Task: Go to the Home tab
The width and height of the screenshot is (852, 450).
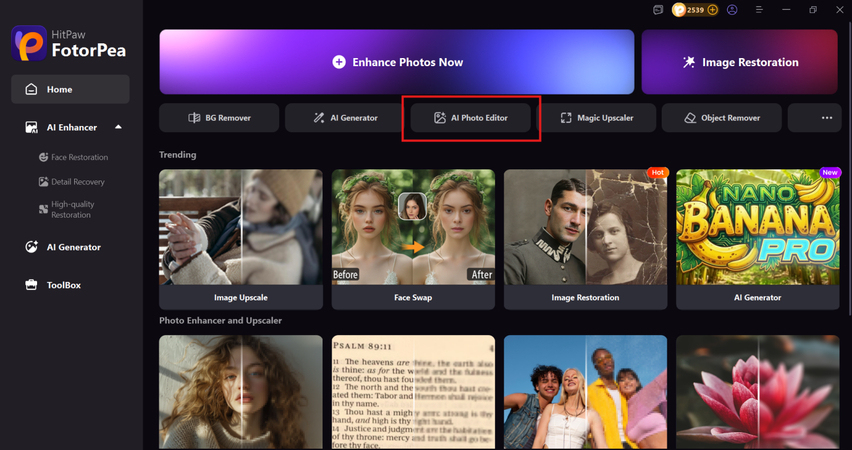Action: pos(70,89)
